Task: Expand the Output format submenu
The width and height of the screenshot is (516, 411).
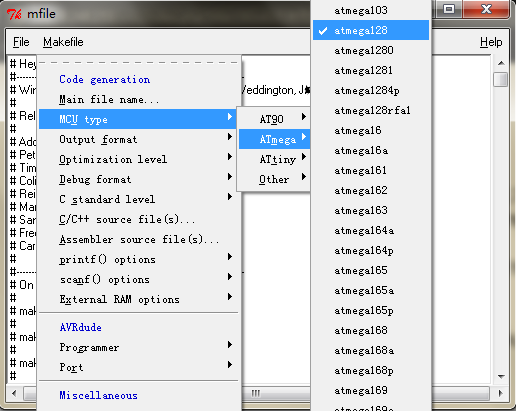Action: (139, 139)
